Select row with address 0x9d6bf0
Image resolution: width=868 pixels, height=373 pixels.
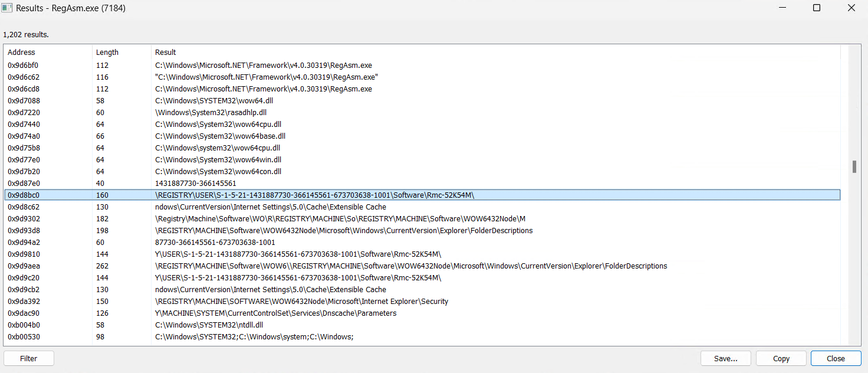24,65
